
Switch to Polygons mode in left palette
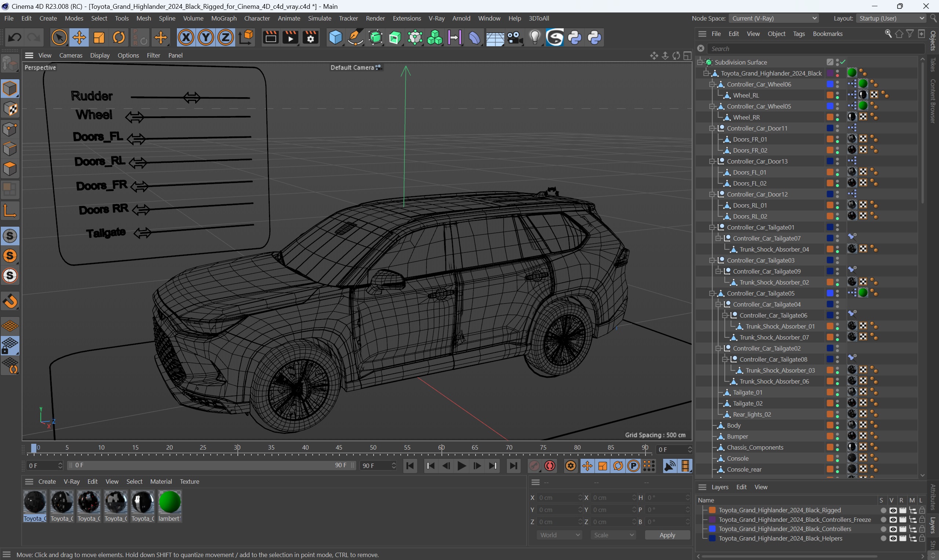pos(10,168)
